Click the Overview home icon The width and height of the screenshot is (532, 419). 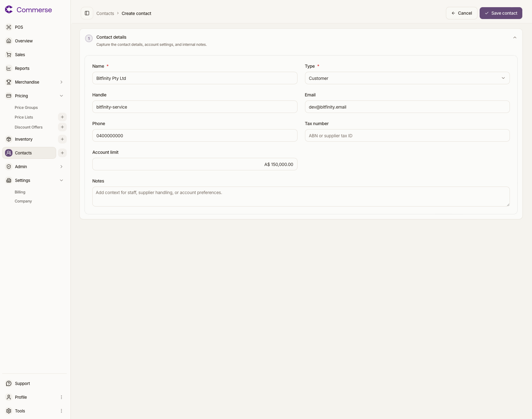click(9, 41)
